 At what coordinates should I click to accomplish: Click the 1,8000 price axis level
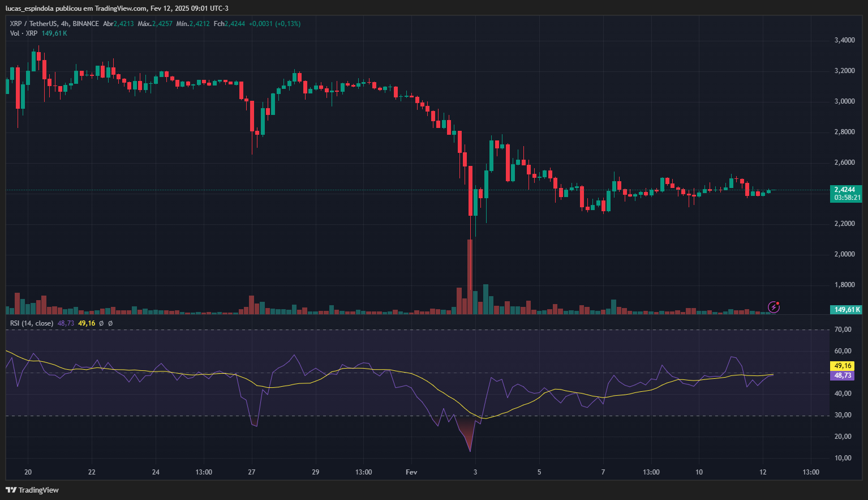coord(844,285)
